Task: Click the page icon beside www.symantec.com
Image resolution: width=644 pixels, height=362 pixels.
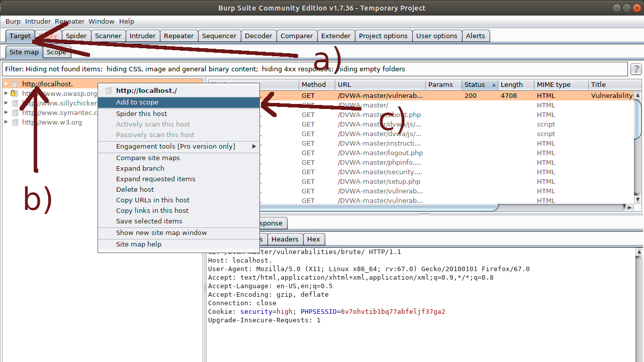Action: coord(15,113)
